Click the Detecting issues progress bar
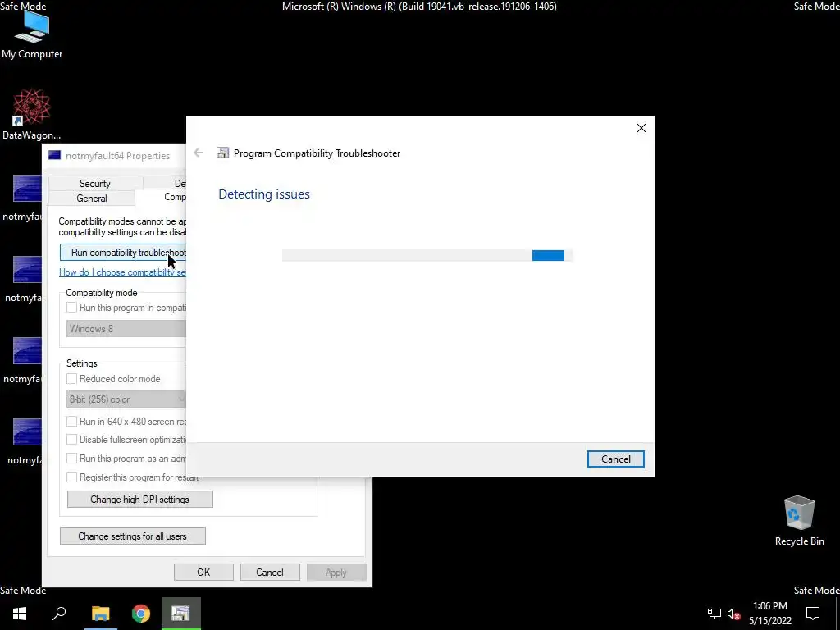 [427, 256]
